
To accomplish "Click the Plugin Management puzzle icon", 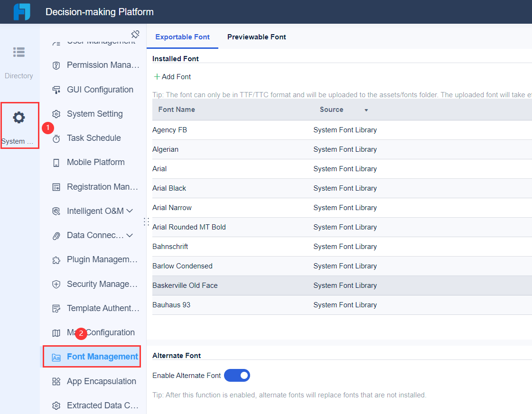I will (x=56, y=260).
